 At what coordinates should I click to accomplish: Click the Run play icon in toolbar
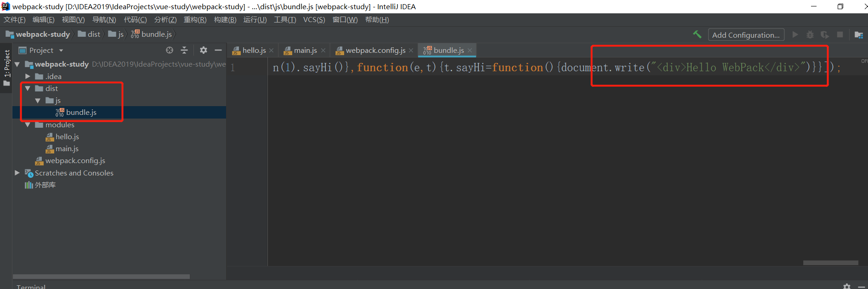(x=795, y=35)
